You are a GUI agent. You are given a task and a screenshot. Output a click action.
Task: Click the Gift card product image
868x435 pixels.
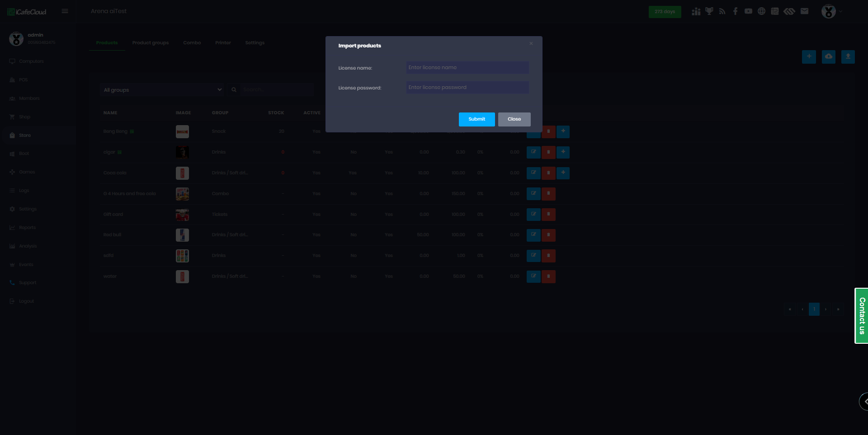[x=182, y=215]
